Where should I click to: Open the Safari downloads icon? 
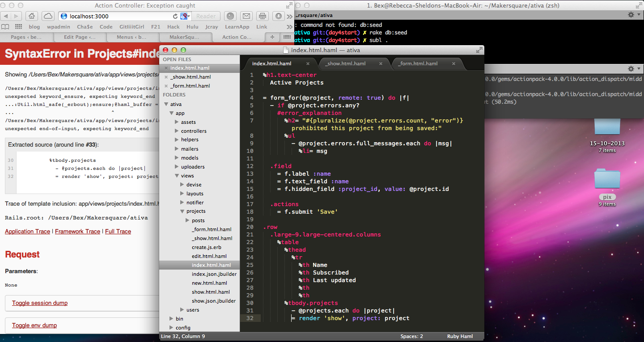pyautogui.click(x=279, y=16)
